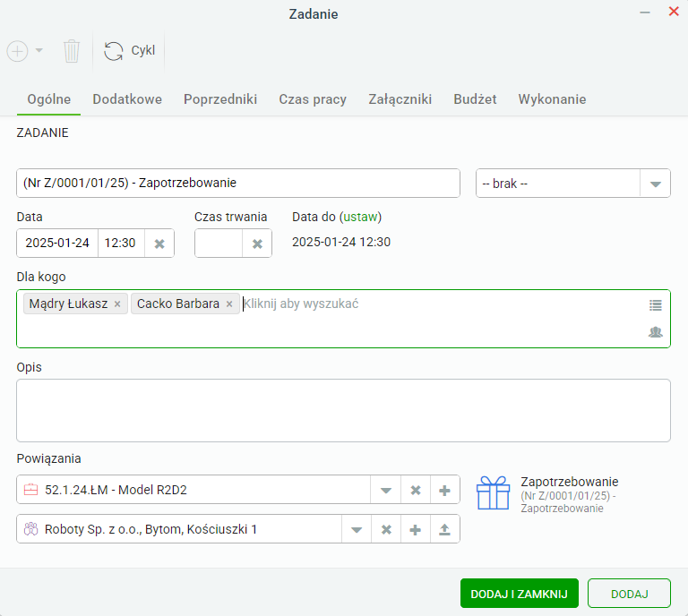Click the time field 12:30

click(x=121, y=243)
